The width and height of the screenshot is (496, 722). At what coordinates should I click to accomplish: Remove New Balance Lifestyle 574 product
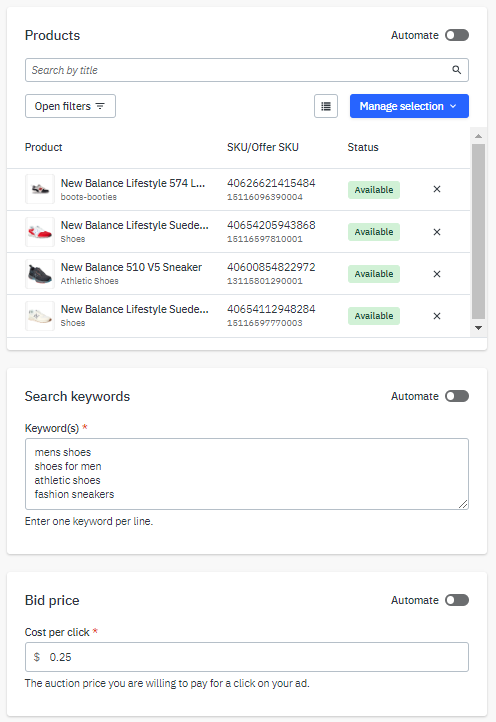[x=437, y=189]
